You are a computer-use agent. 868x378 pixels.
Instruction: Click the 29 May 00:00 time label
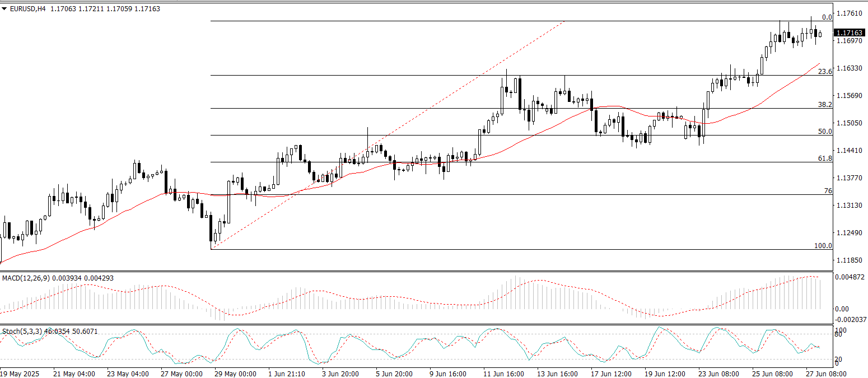tap(236, 374)
